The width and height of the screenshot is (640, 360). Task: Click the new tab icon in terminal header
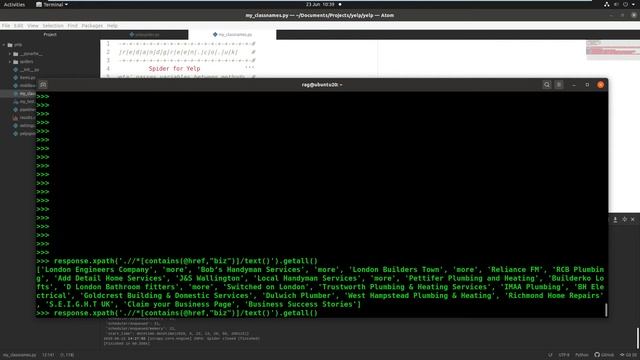point(43,84)
